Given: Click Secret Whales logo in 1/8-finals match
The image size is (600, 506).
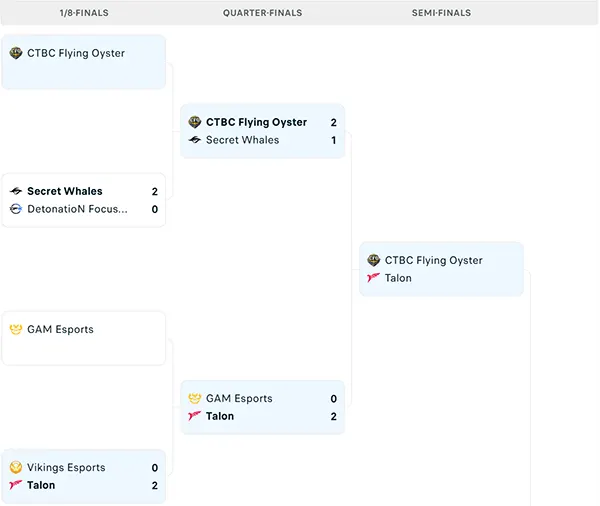Looking at the screenshot, I should pyautogui.click(x=16, y=191).
